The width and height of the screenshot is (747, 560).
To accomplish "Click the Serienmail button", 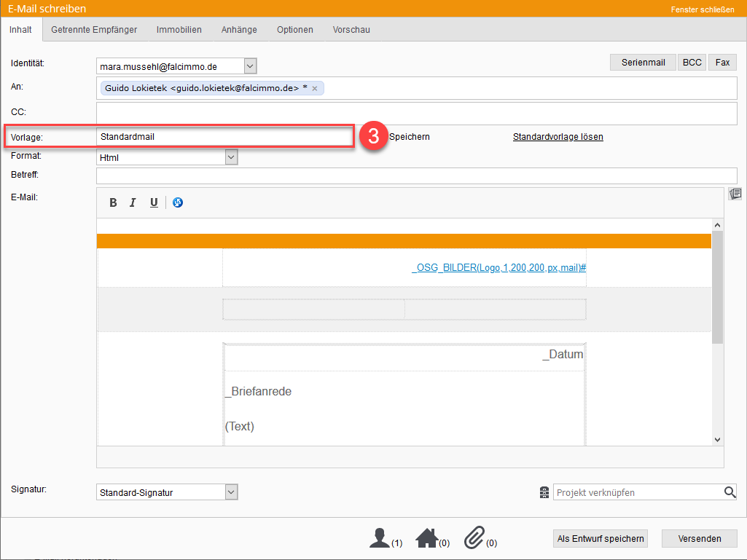I will point(643,63).
